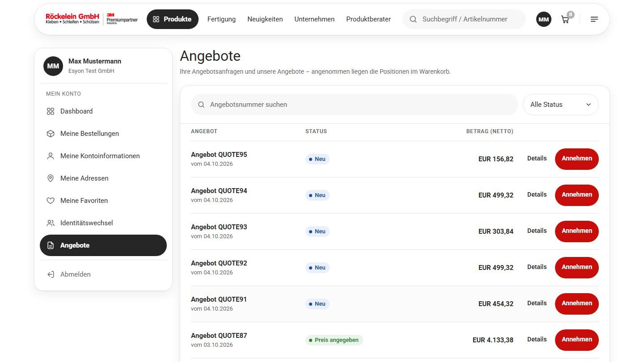
Task: Click the STATUS column header
Action: 316,131
